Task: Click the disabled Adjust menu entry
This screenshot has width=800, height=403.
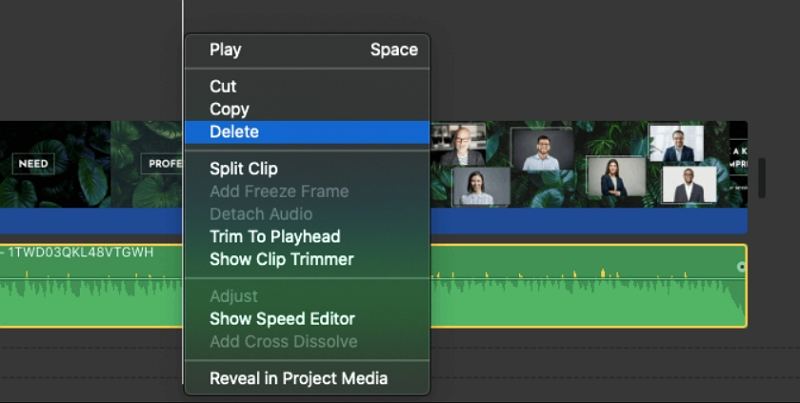Action: tap(307, 296)
